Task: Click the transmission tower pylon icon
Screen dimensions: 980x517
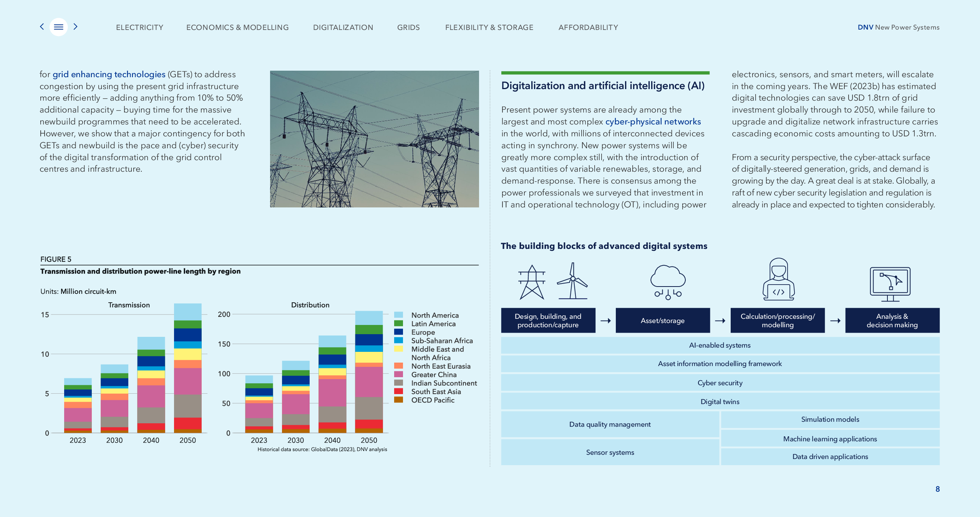Action: 532,282
